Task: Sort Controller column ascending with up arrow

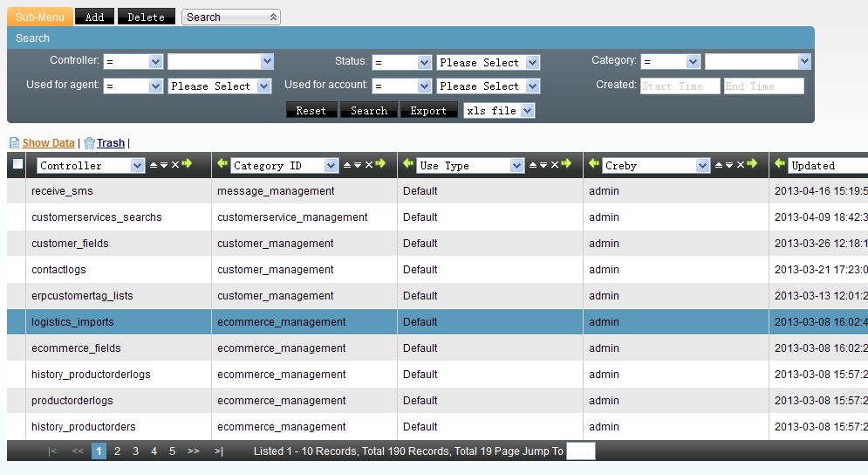Action: tap(154, 164)
